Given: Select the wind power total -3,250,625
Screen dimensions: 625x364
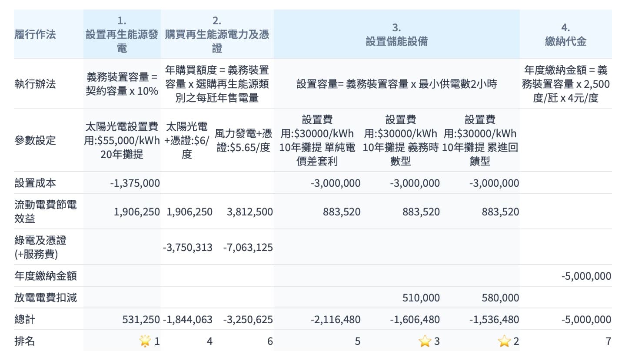Looking at the screenshot, I should click(x=248, y=319).
